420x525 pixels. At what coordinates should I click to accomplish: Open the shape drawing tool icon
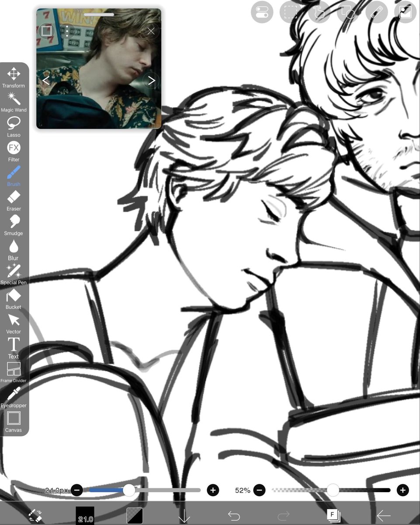coord(348,12)
